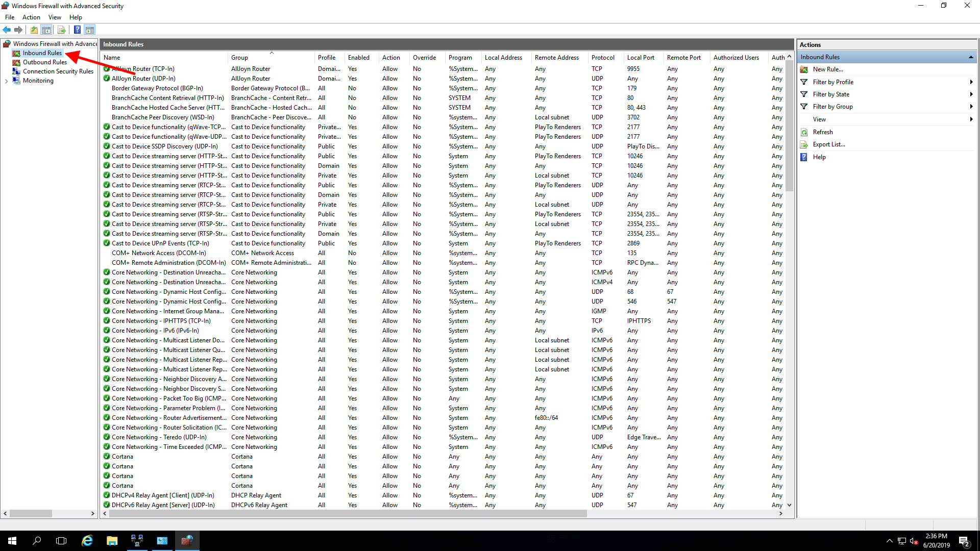Select the Monitoring tree node
Screen dimensions: 980x551
(38, 81)
